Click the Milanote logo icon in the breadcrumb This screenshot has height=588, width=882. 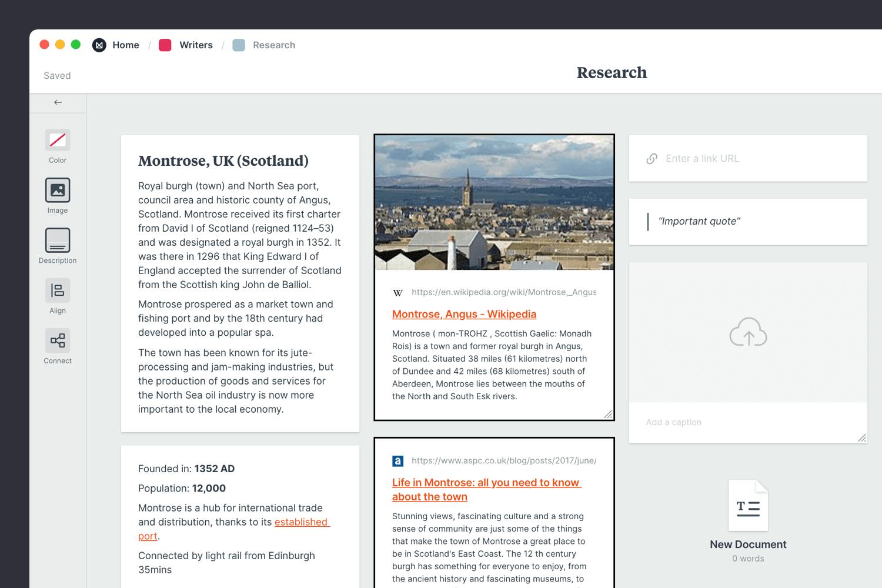pos(99,45)
